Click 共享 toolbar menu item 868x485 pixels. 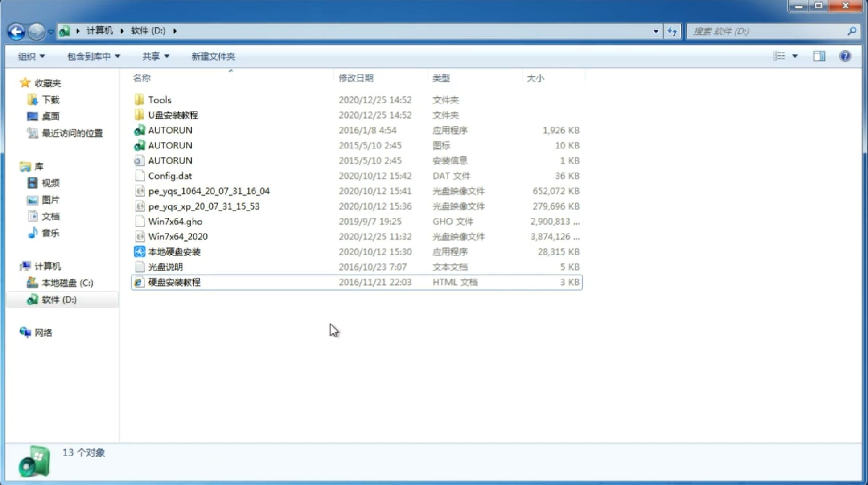click(154, 56)
